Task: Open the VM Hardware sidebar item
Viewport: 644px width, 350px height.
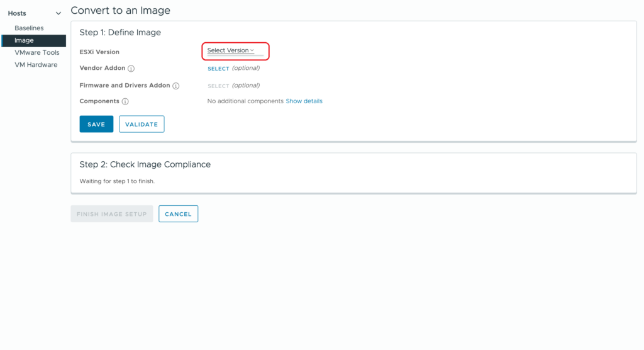Action: [36, 65]
